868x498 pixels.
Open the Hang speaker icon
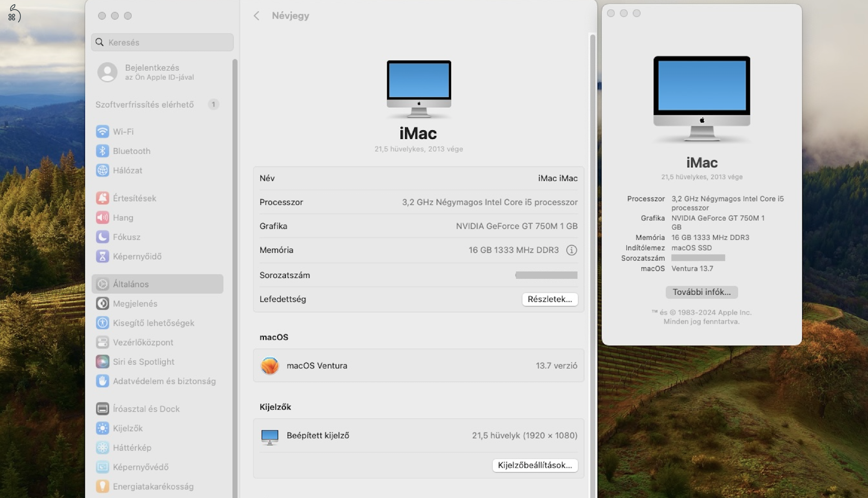click(102, 217)
